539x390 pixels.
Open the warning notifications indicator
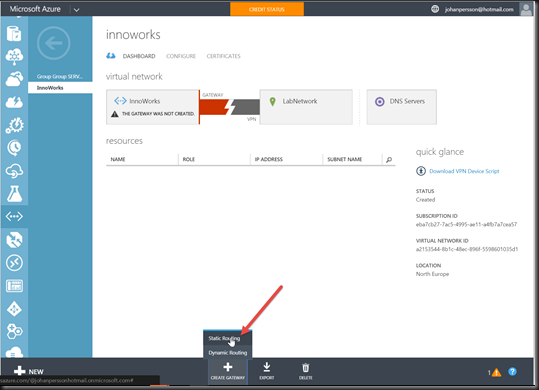494,372
